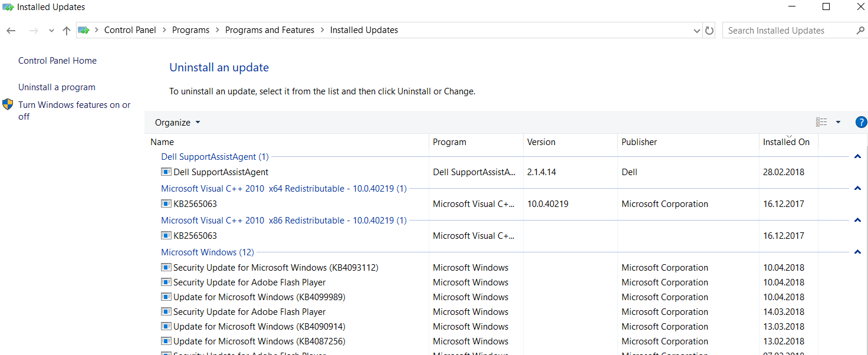Open the Organize menu
This screenshot has width=868, height=355.
pos(177,123)
